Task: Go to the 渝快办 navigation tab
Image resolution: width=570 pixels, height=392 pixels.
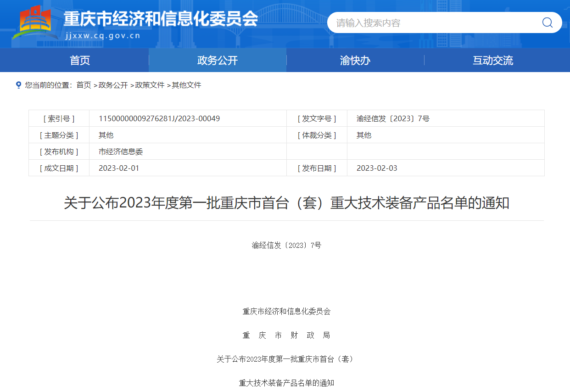Action: (x=355, y=60)
